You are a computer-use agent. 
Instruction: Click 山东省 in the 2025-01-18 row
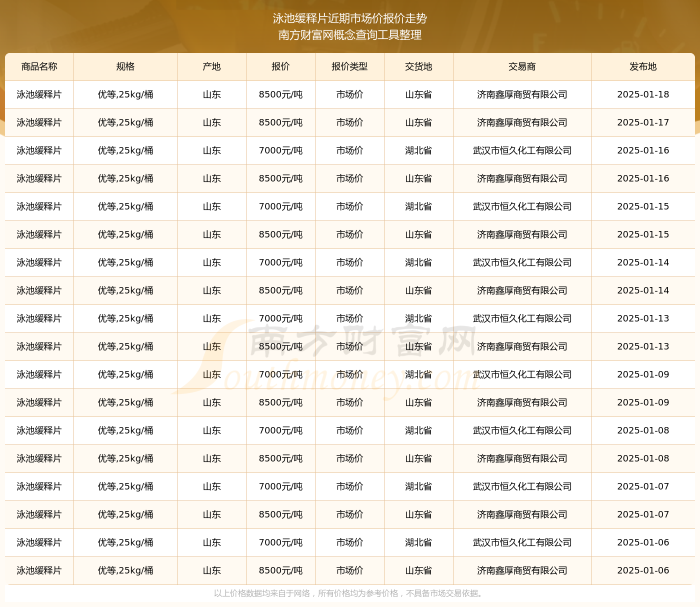418,94
